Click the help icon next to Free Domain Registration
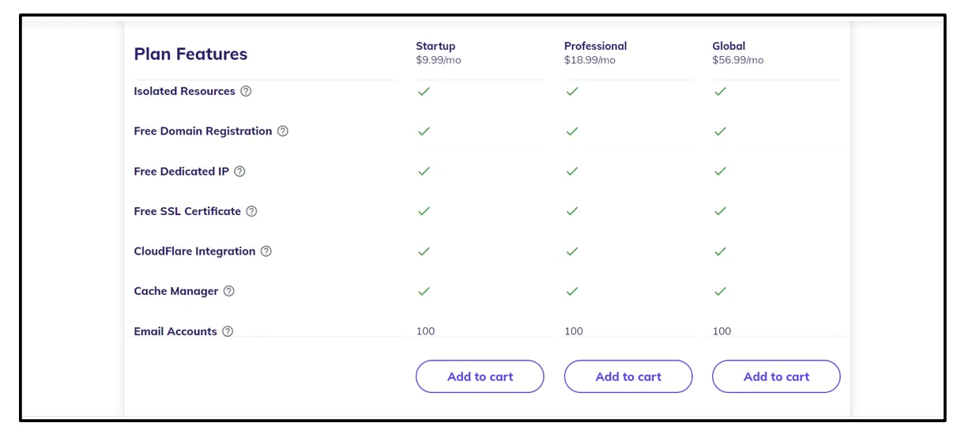980x438 pixels. click(283, 131)
